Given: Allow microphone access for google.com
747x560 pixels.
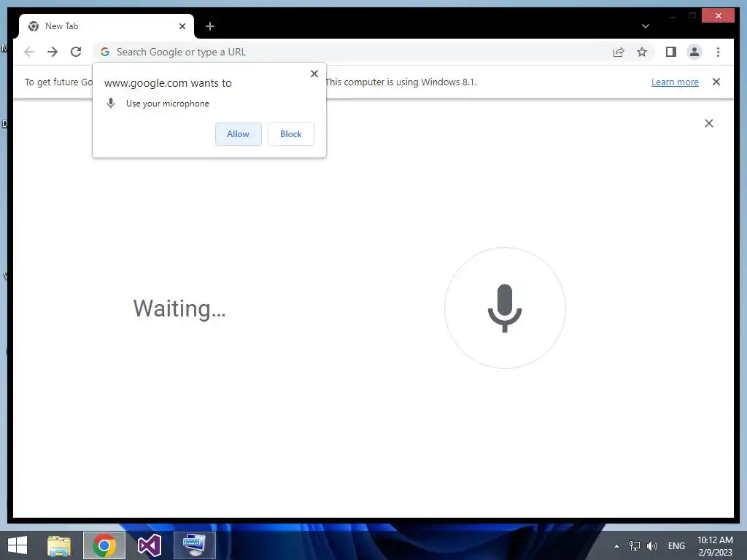Looking at the screenshot, I should click(x=239, y=134).
